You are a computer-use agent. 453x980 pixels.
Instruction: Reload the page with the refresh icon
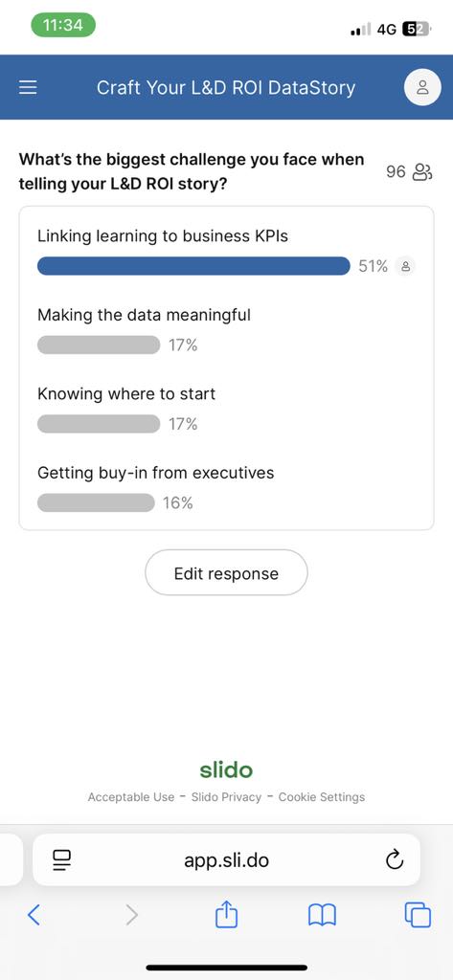(395, 860)
